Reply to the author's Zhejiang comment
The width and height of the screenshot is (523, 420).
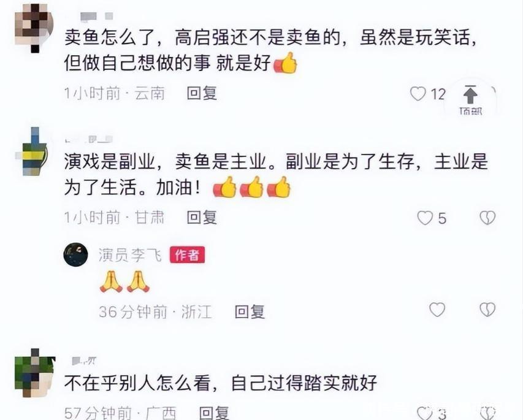[250, 311]
